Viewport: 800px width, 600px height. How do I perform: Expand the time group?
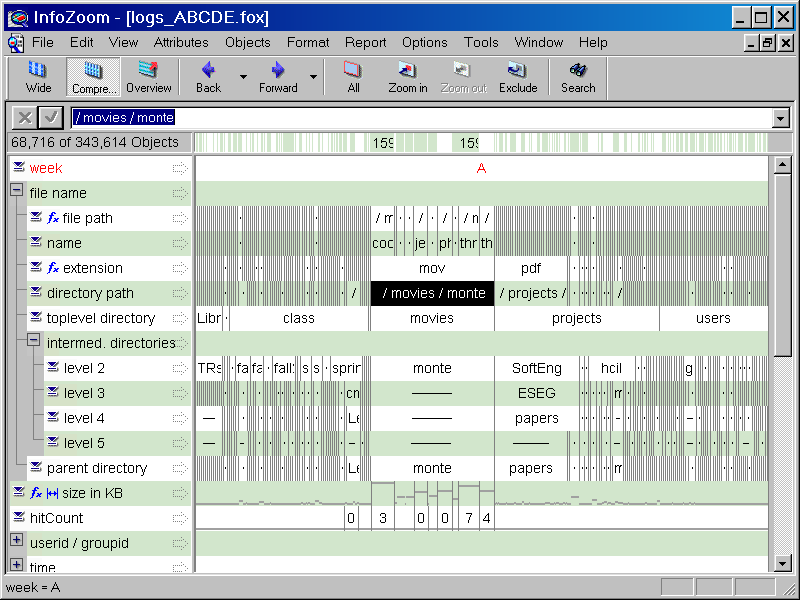coord(17,565)
